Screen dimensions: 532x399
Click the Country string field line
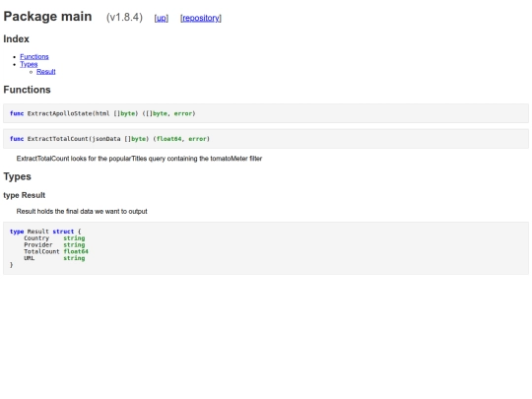tap(54, 238)
